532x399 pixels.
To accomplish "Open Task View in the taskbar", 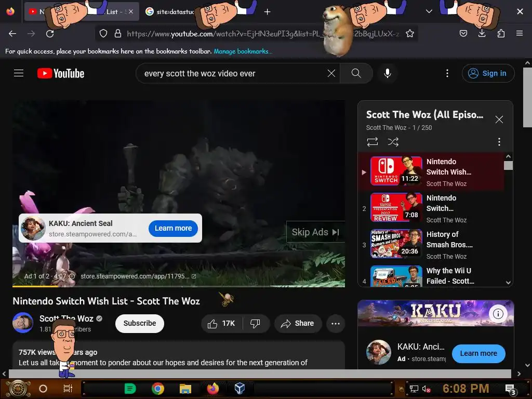I will pyautogui.click(x=68, y=389).
